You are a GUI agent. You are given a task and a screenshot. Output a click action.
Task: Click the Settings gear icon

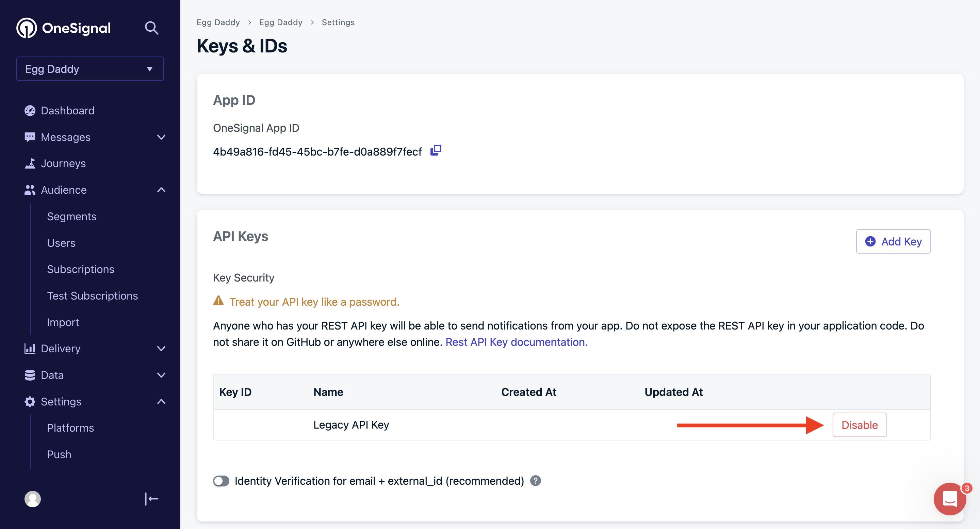click(30, 401)
